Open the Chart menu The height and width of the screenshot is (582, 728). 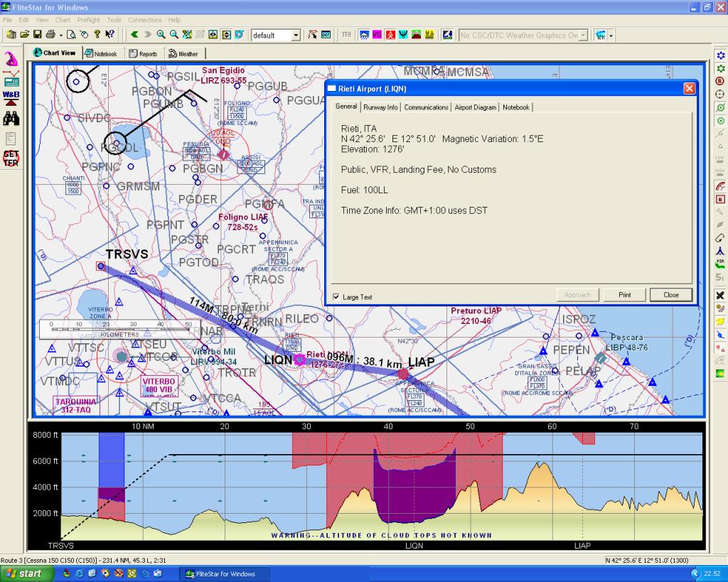[x=63, y=20]
